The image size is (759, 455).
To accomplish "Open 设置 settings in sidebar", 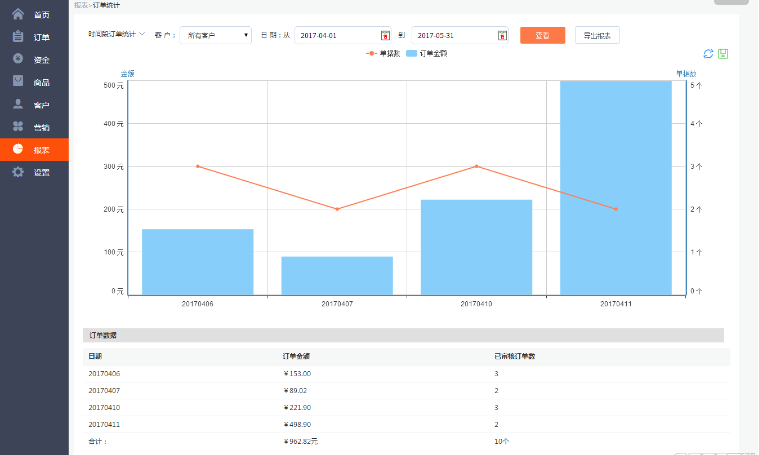I will (x=34, y=172).
